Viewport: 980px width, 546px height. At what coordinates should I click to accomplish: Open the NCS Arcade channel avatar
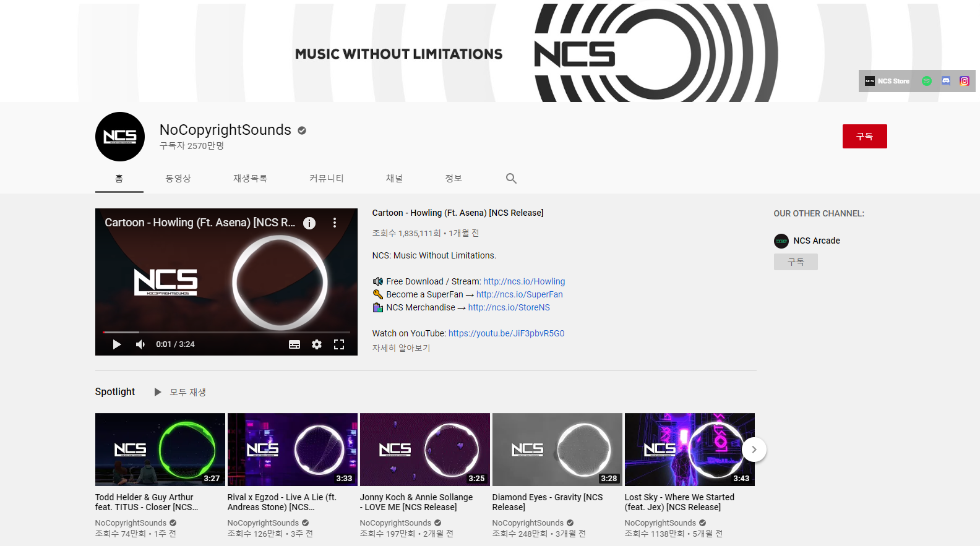[781, 241]
